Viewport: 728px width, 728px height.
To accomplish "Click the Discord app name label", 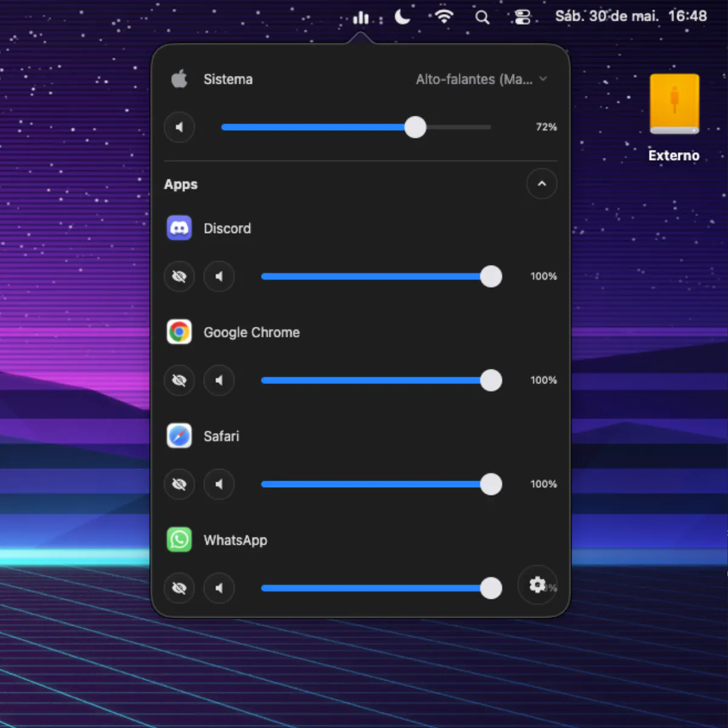I will 227,229.
